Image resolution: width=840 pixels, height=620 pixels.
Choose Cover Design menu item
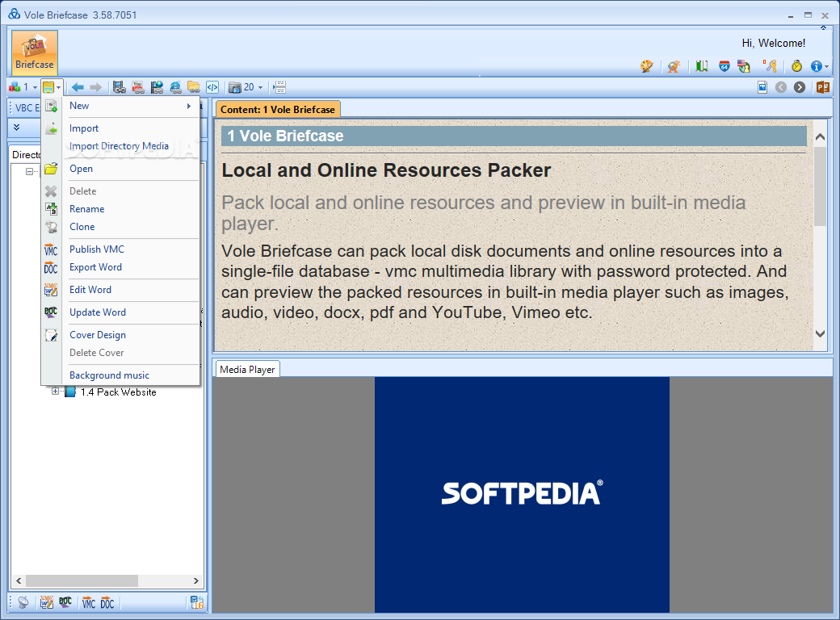[x=120, y=335]
